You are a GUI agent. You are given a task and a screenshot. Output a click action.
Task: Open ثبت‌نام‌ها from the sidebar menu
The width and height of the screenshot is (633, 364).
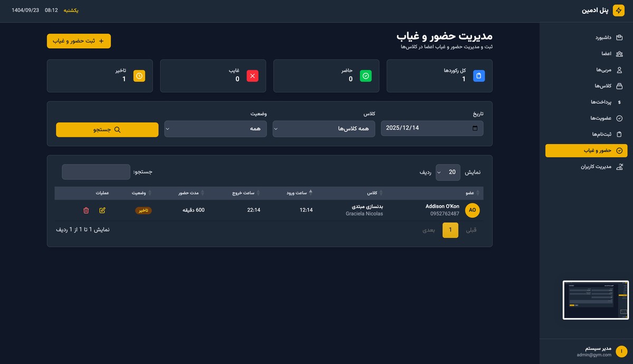pos(586,134)
